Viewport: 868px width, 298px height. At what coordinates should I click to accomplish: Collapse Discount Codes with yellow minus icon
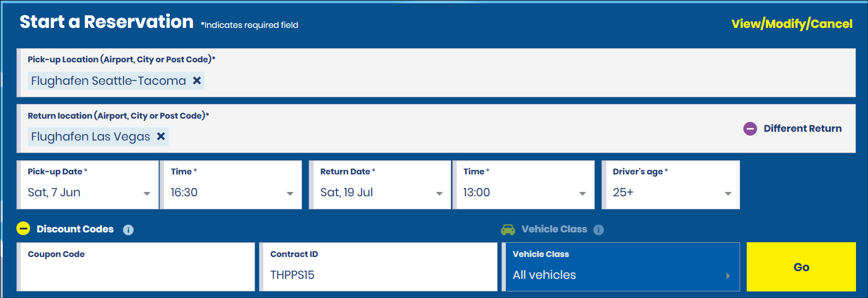(23, 229)
